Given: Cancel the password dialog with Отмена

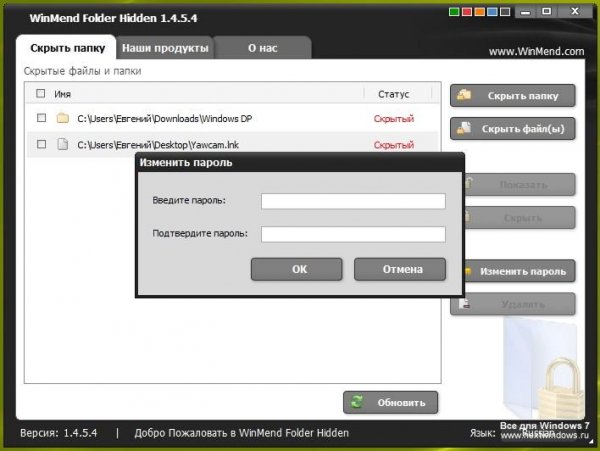Looking at the screenshot, I should [x=400, y=269].
